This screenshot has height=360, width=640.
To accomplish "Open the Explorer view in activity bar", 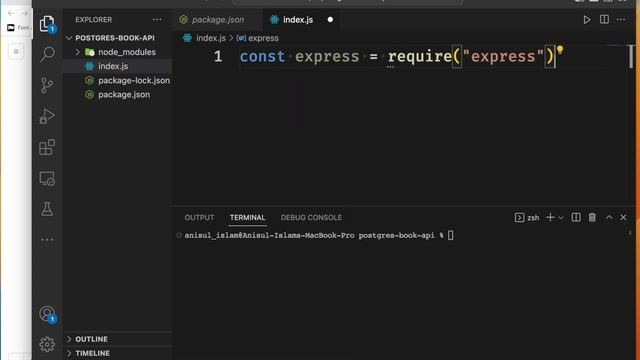I will point(47,24).
